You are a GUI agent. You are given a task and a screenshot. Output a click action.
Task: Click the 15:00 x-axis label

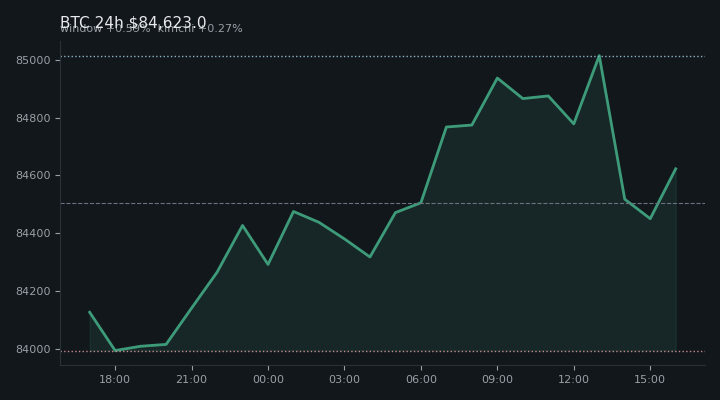[x=650, y=379]
